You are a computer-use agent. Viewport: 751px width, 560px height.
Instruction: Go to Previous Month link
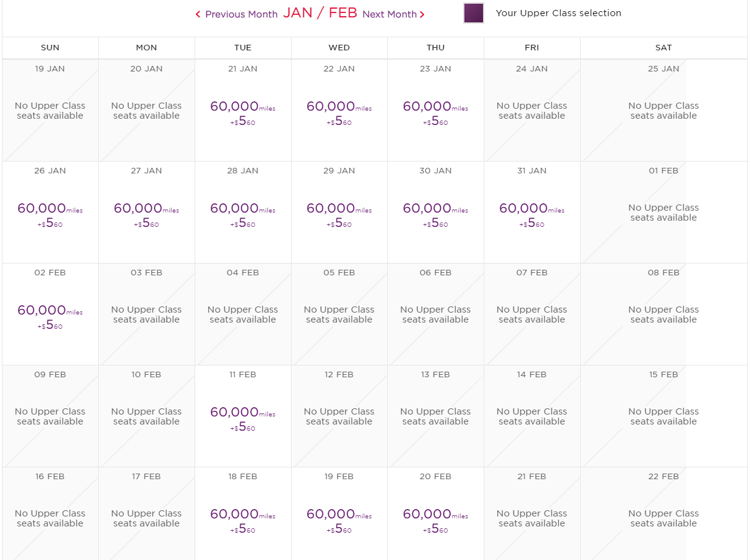pos(241,14)
